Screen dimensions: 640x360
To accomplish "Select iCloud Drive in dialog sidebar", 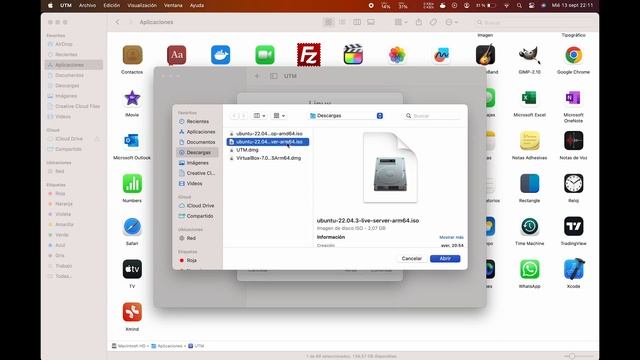I will tap(197, 206).
